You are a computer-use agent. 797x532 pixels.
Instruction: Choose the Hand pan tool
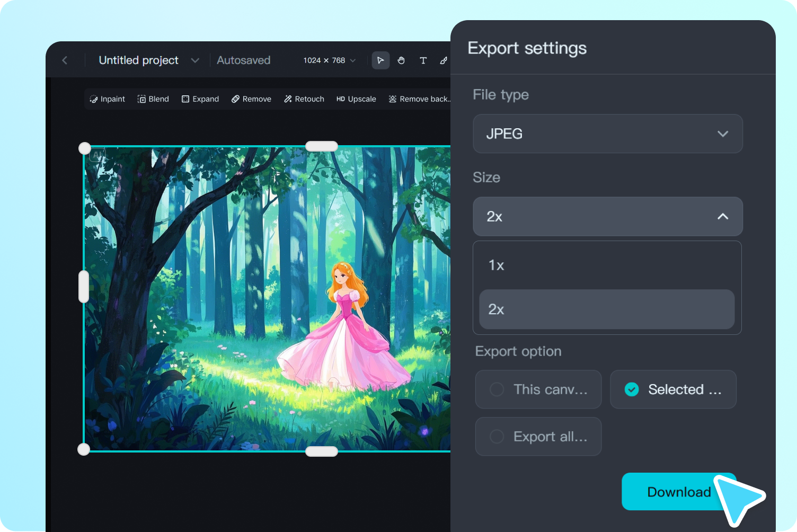401,60
